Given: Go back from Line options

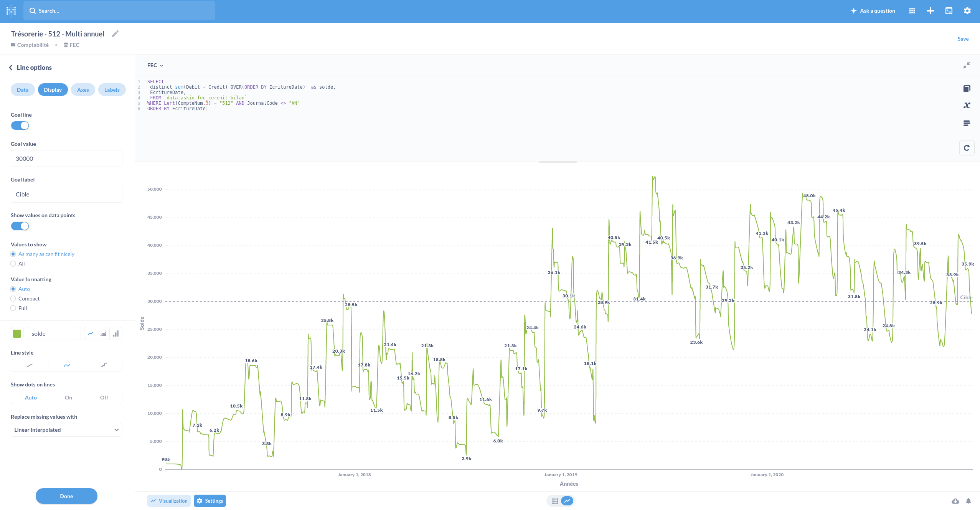Looking at the screenshot, I should click(x=11, y=68).
